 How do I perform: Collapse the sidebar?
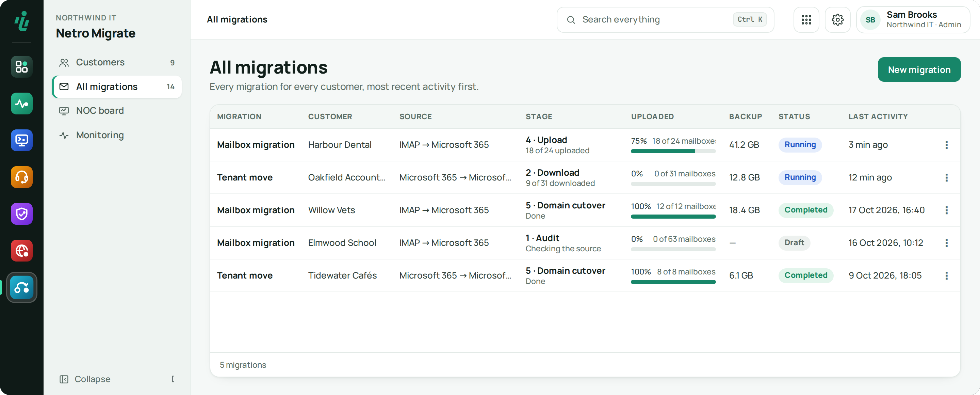click(117, 379)
